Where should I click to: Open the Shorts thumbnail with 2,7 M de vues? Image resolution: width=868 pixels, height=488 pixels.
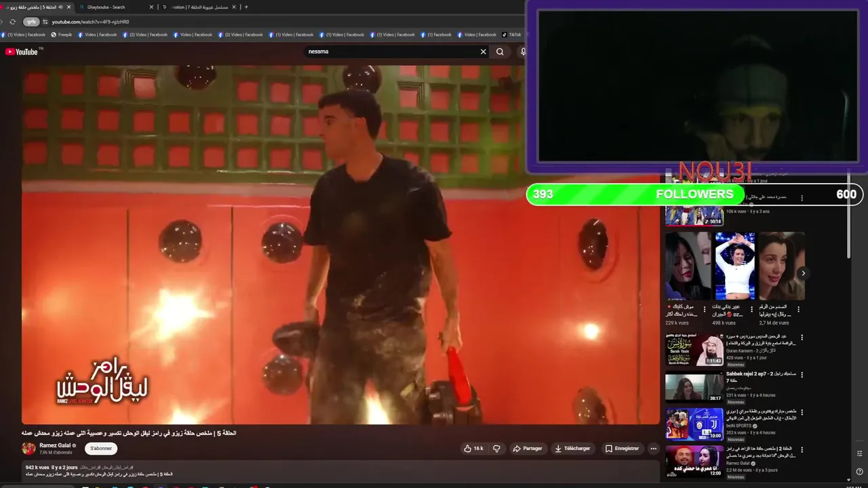pyautogui.click(x=781, y=266)
